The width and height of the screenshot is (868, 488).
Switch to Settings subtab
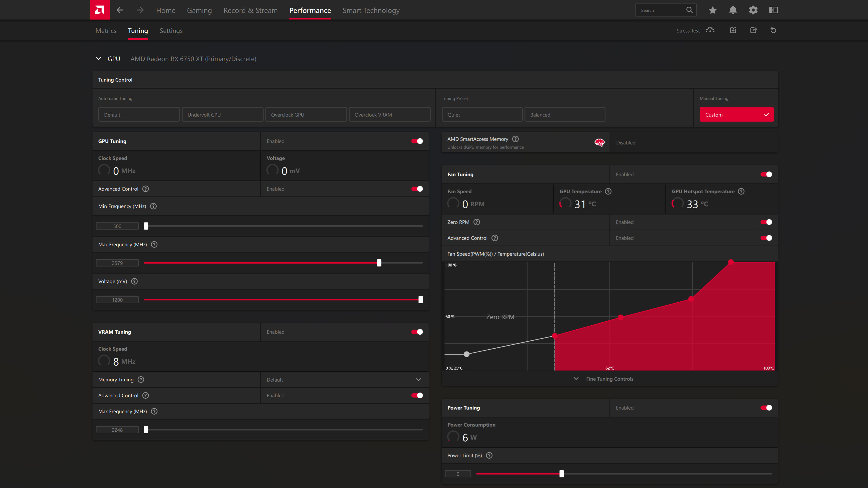point(171,31)
